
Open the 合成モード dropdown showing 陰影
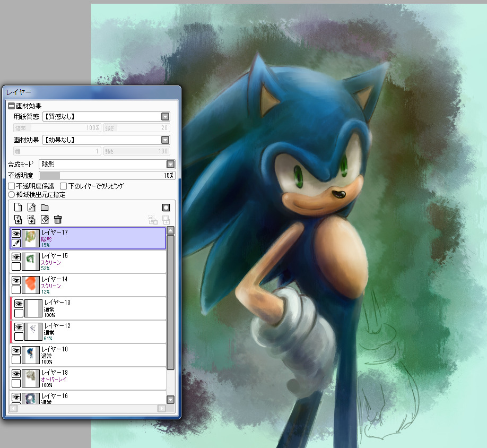click(107, 164)
